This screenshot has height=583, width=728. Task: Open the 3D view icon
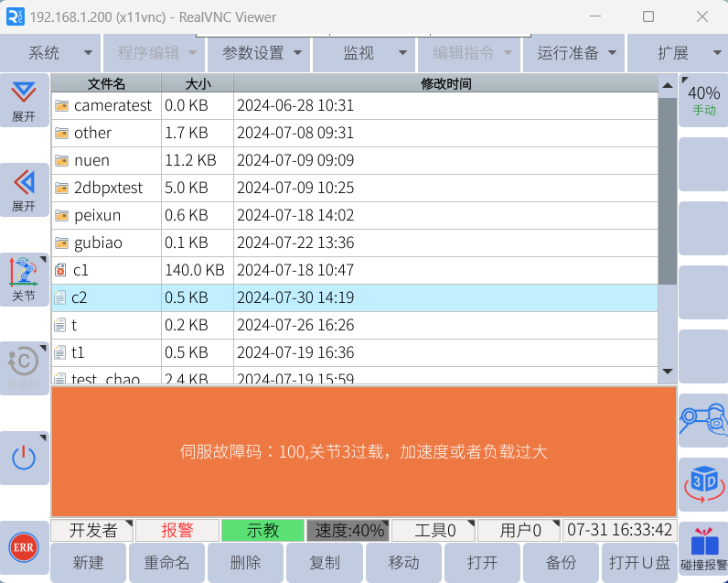pos(703,483)
